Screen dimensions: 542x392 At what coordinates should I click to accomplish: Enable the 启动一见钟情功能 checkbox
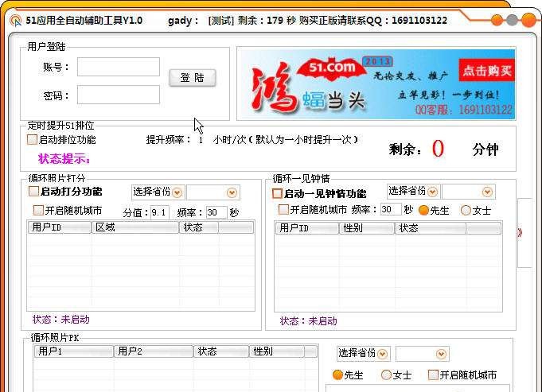click(277, 193)
